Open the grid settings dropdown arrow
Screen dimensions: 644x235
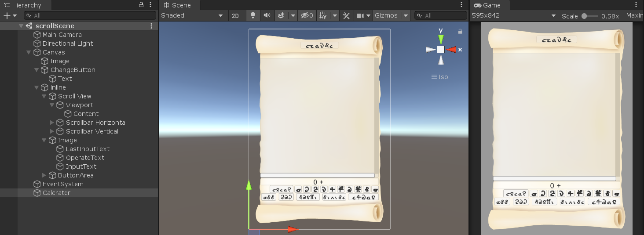pyautogui.click(x=335, y=15)
